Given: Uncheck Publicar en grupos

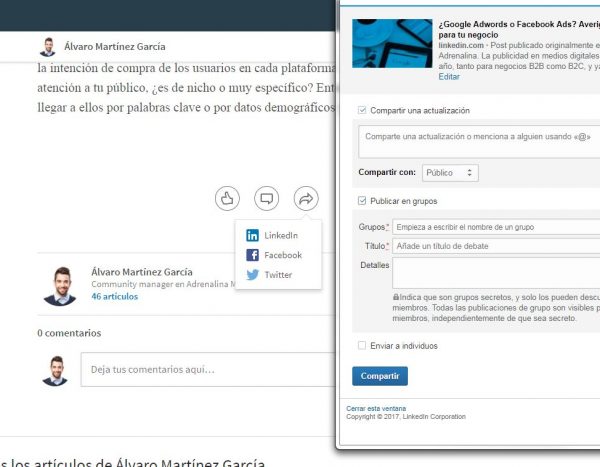Looking at the screenshot, I should [x=362, y=201].
